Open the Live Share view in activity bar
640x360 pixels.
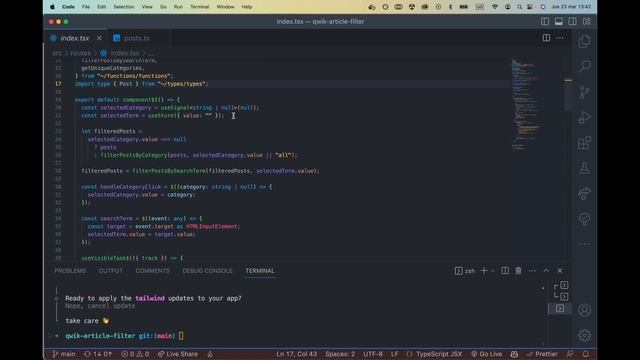pyautogui.click(x=584, y=193)
